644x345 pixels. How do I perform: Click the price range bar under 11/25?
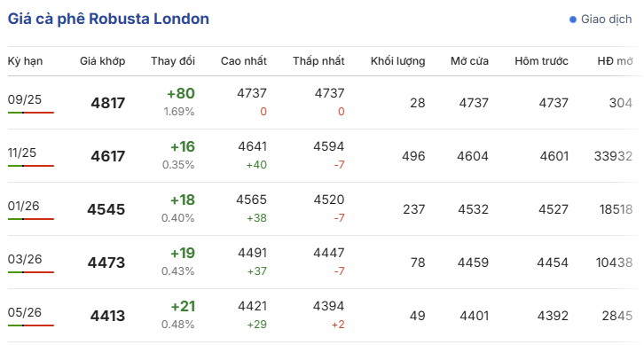31,166
